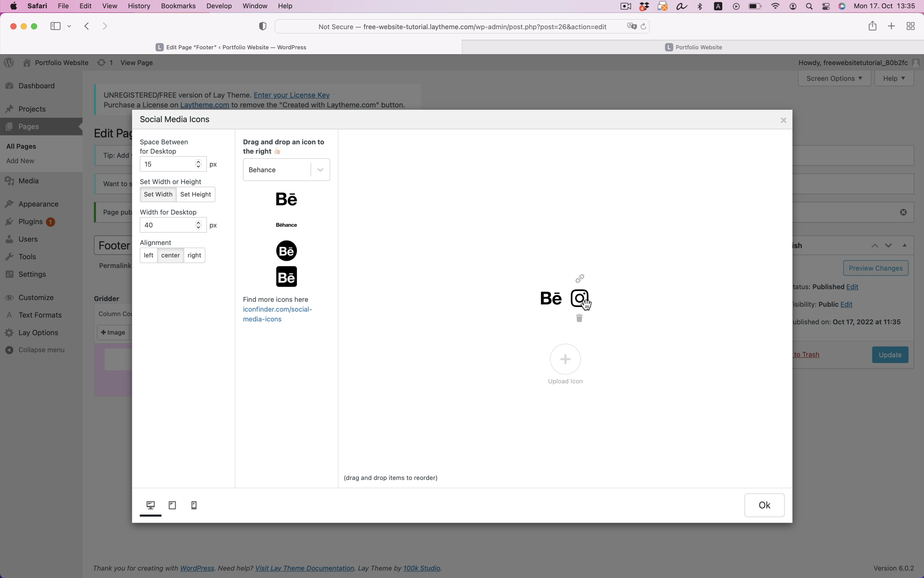The height and width of the screenshot is (578, 924).
Task: Go back with Safari back arrow
Action: point(87,26)
